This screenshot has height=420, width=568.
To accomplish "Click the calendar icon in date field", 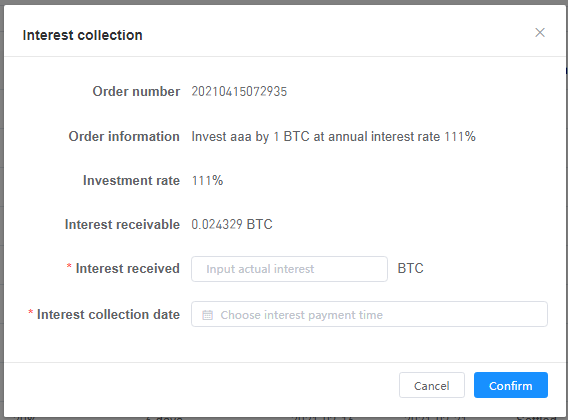I will click(208, 315).
